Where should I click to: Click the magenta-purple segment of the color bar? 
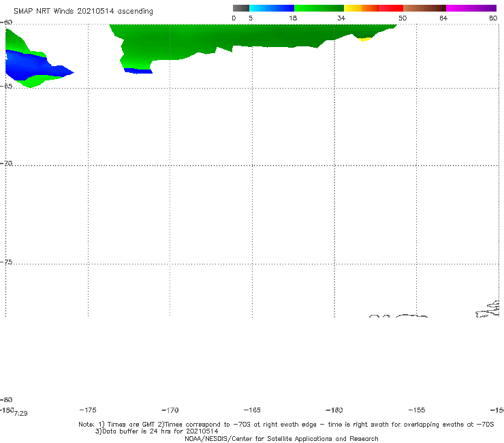pos(471,8)
